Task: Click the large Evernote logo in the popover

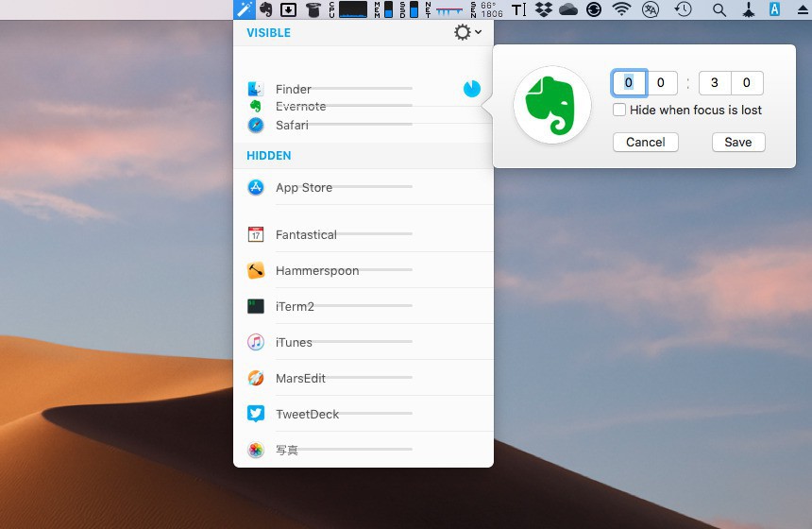Action: [x=552, y=105]
